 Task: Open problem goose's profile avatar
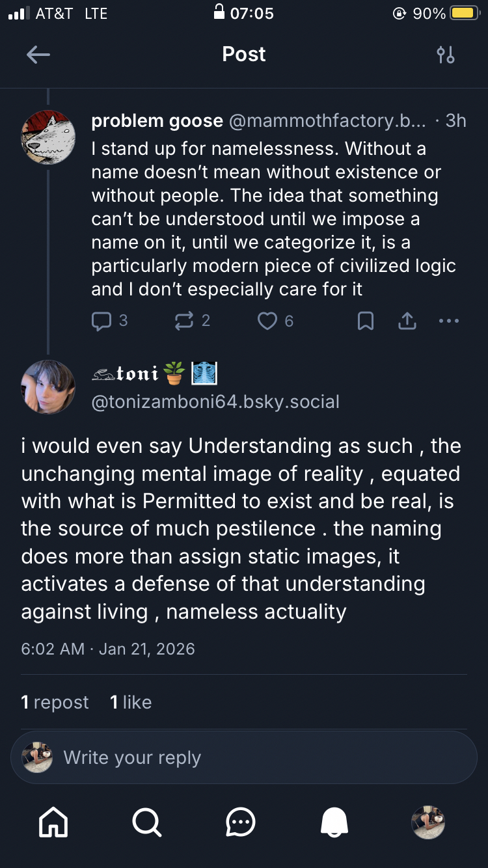click(x=49, y=137)
